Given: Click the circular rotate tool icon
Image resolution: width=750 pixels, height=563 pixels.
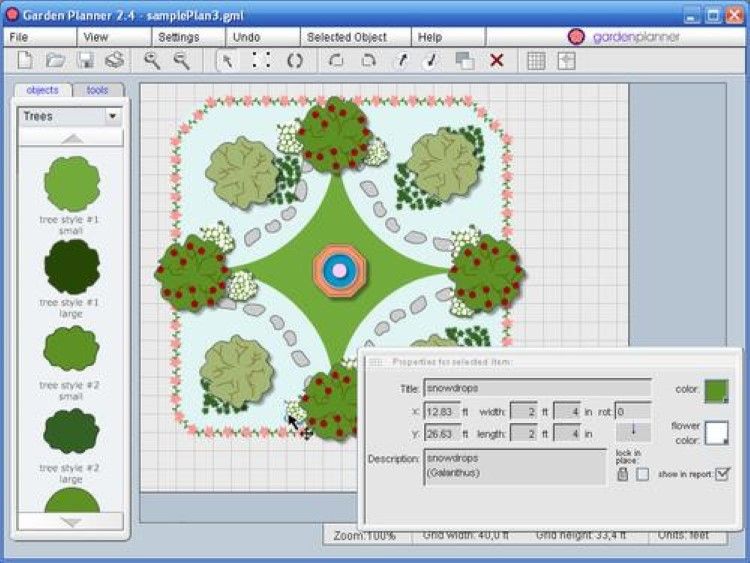Looking at the screenshot, I should [295, 61].
